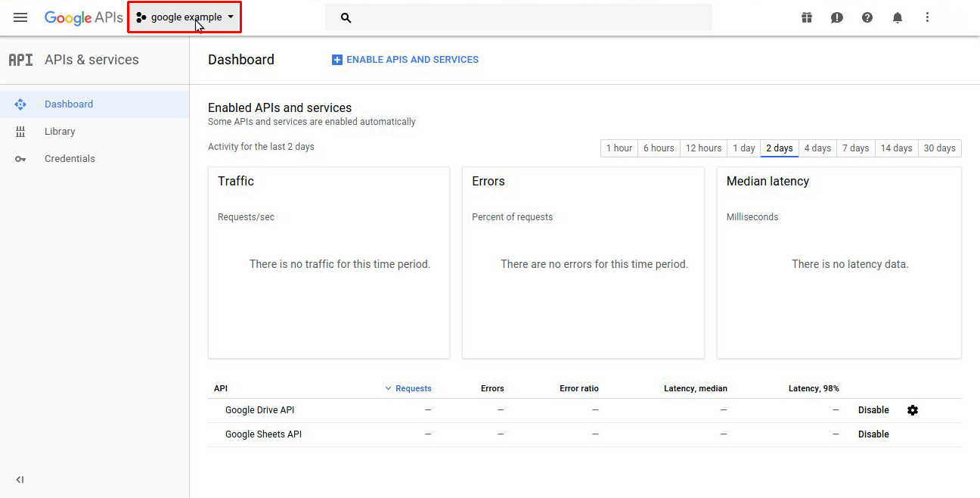Open the hamburger navigation menu
This screenshot has width=980, height=498.
tap(20, 17)
